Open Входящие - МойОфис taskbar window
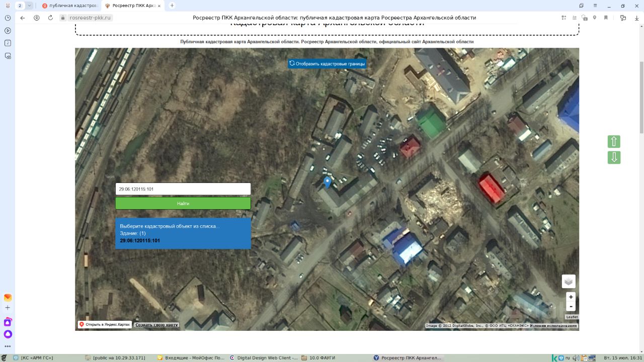The height and width of the screenshot is (362, 644). click(x=191, y=358)
